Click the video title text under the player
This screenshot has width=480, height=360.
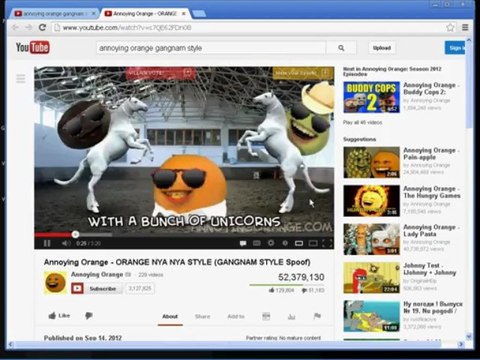click(177, 262)
